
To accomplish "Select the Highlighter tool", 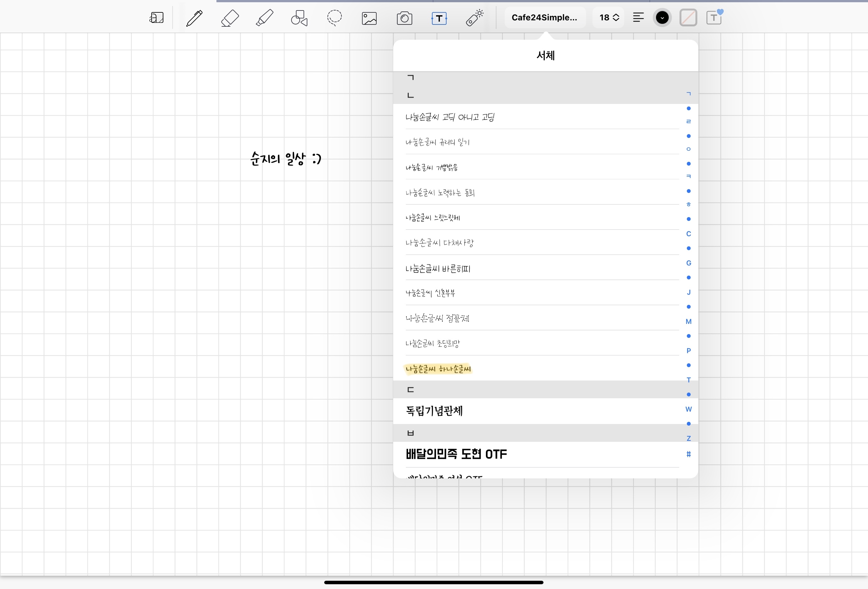I will [x=264, y=18].
